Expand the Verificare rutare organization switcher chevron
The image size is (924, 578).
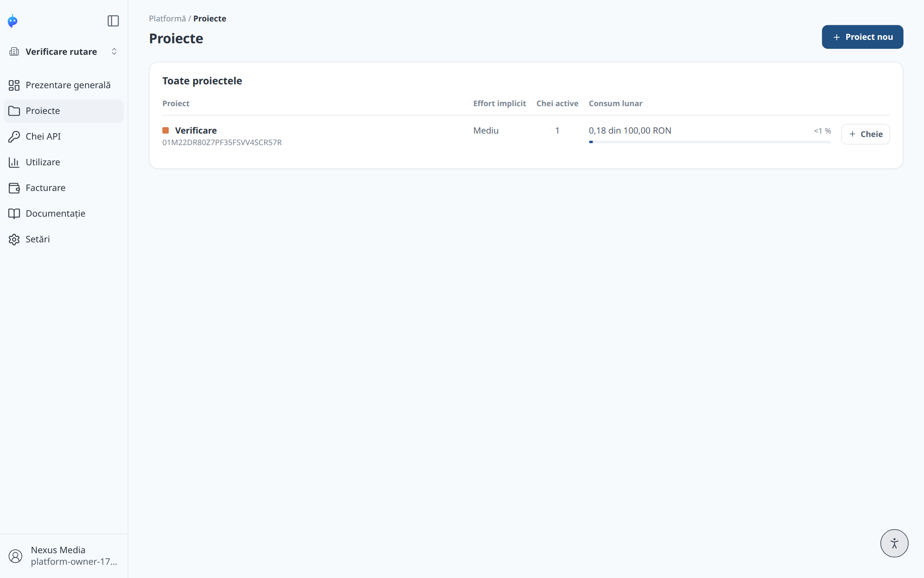[114, 51]
